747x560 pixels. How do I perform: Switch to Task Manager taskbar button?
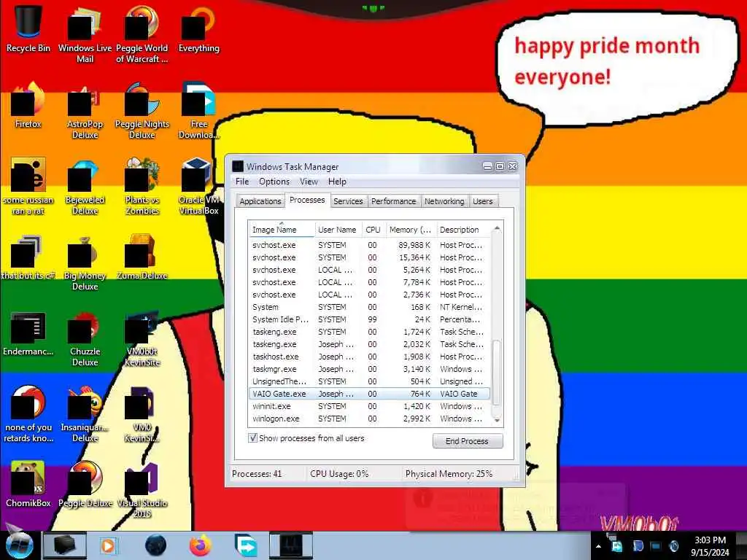(x=290, y=545)
